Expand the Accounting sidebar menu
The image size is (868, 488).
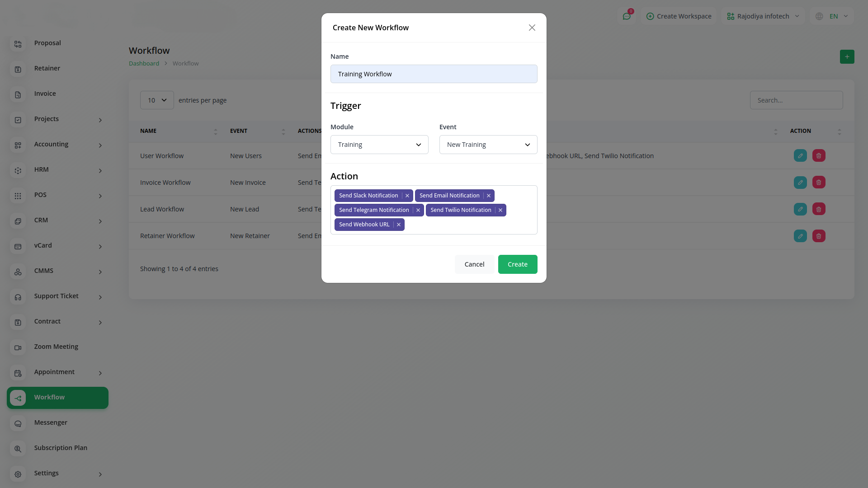pos(100,145)
